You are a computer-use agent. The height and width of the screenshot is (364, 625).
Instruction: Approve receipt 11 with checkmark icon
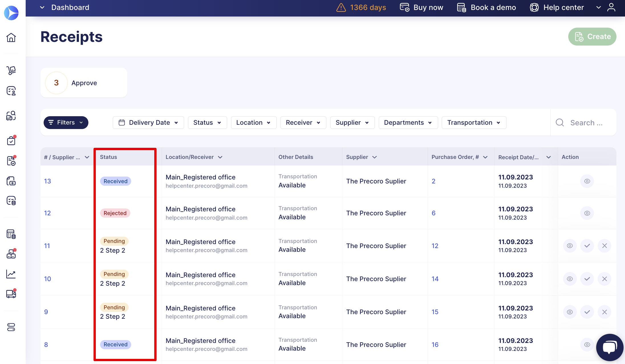click(587, 246)
